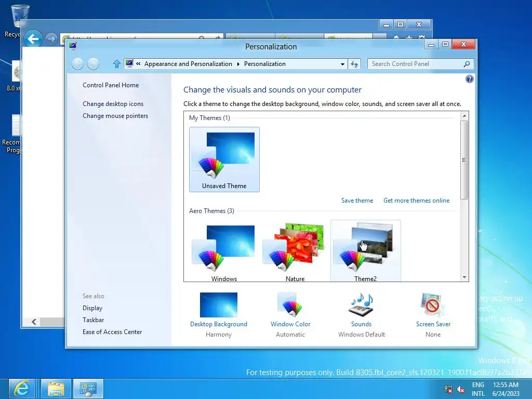
Task: Click scroll-up arrow of themes list
Action: 464,116
